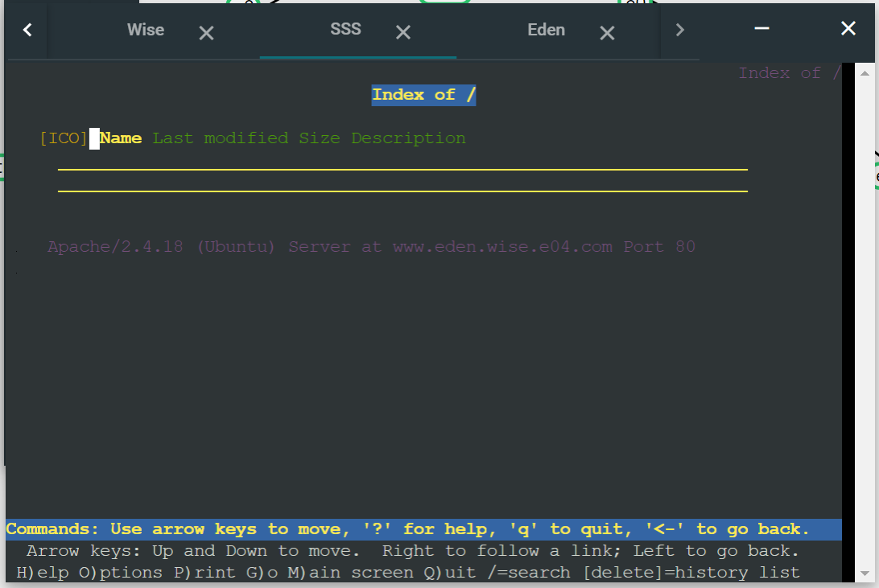Select the currently active SSS tab
This screenshot has width=879, height=588.
pos(345,30)
